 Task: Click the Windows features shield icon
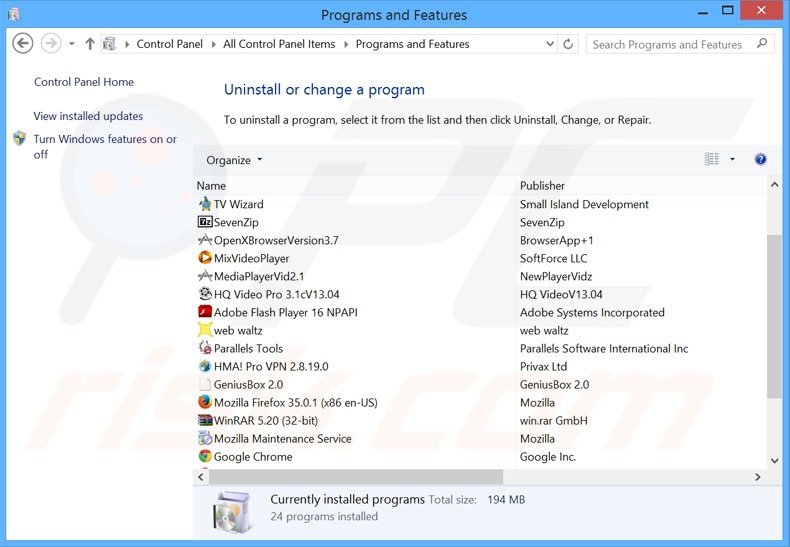[x=19, y=138]
